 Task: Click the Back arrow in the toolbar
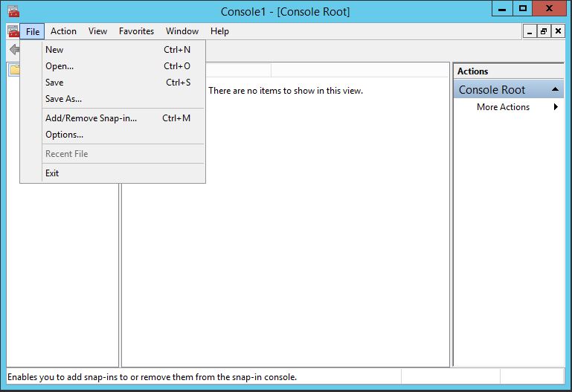pyautogui.click(x=13, y=50)
